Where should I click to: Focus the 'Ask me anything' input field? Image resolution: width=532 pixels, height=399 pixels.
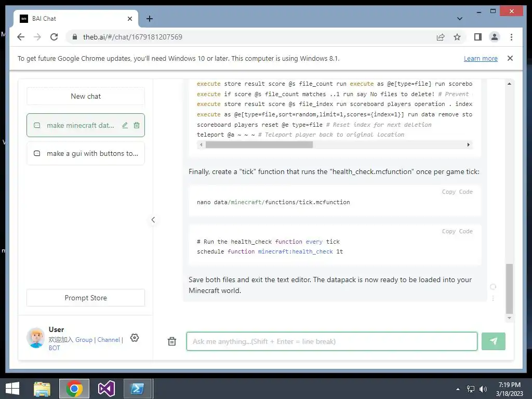(x=332, y=341)
